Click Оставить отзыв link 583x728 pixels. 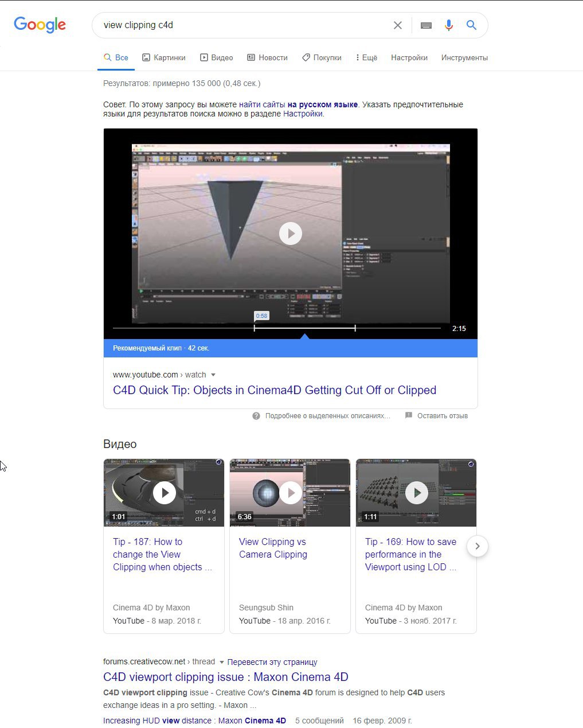[x=443, y=416]
